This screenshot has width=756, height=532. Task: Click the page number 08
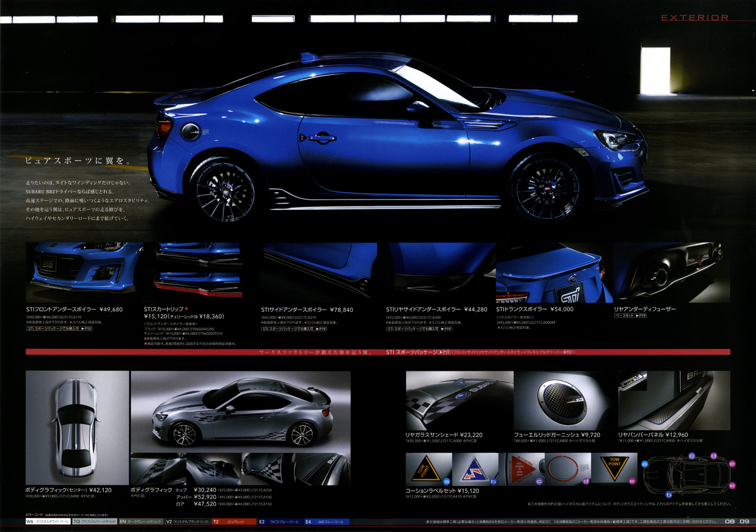coord(730,522)
